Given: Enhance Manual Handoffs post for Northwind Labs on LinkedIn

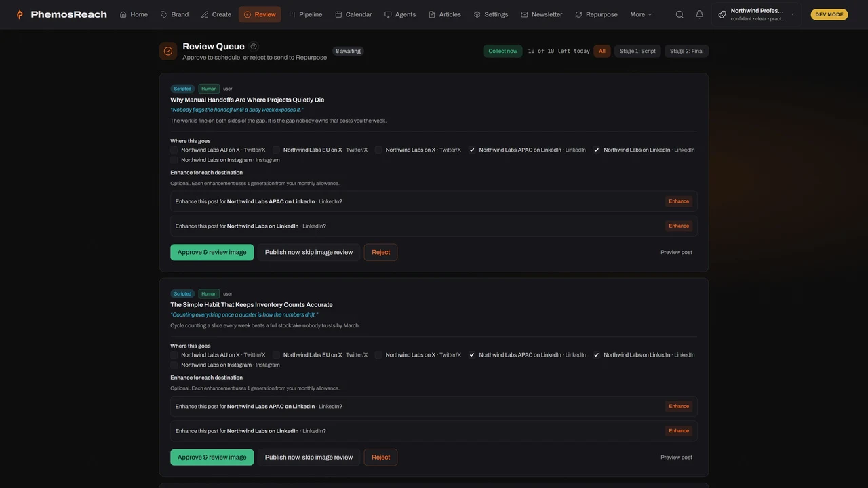Looking at the screenshot, I should pos(679,226).
